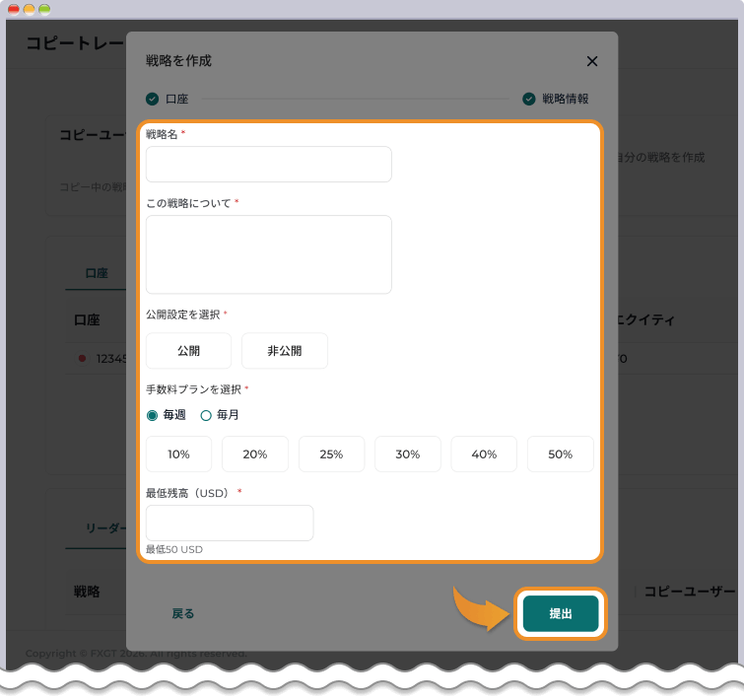This screenshot has width=744, height=700.
Task: Submit with the 提出 button
Action: tap(561, 613)
